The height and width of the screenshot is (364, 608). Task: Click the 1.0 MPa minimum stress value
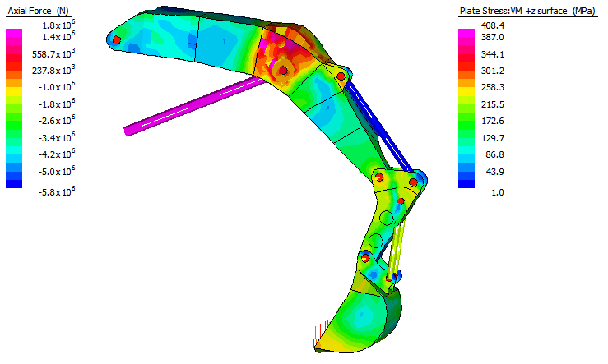click(x=498, y=192)
